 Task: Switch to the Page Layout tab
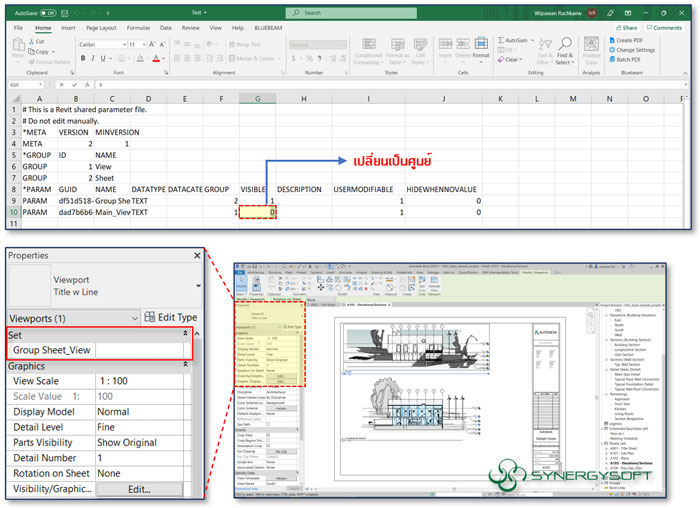101,28
